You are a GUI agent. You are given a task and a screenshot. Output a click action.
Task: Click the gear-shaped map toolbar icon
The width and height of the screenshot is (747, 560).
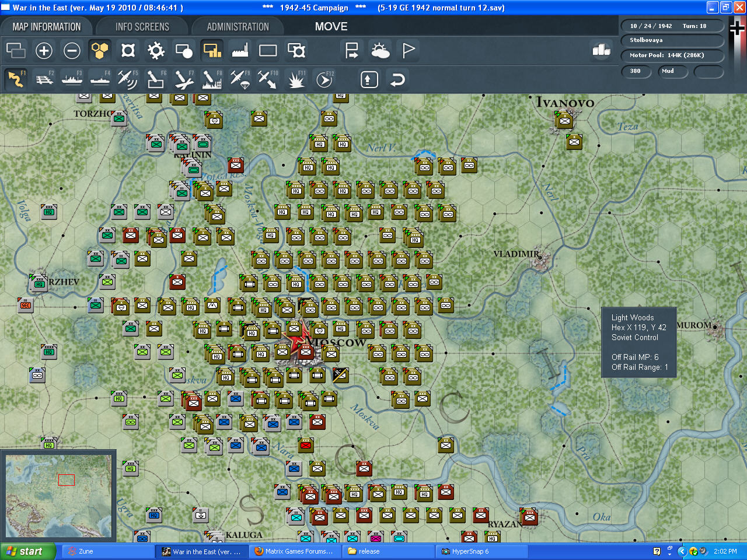156,51
